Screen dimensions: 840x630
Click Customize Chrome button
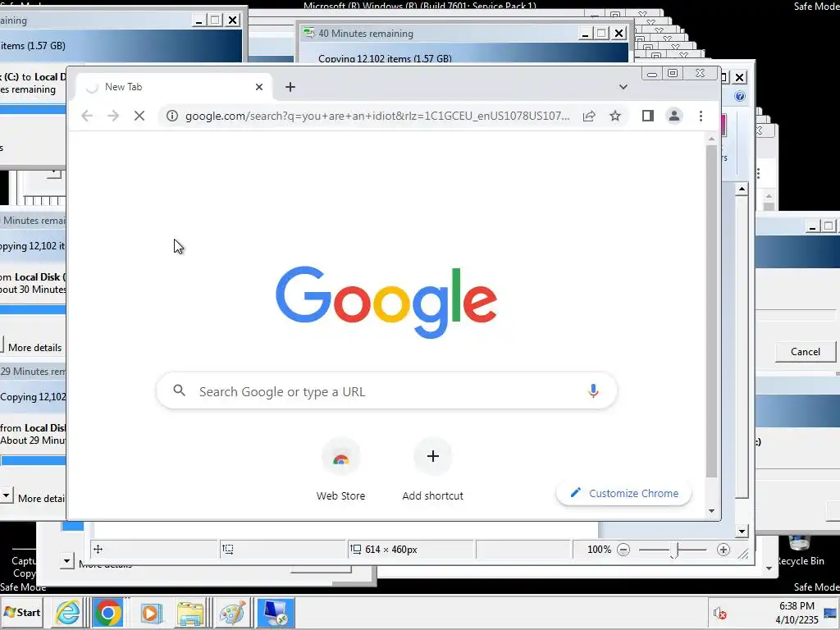click(624, 493)
